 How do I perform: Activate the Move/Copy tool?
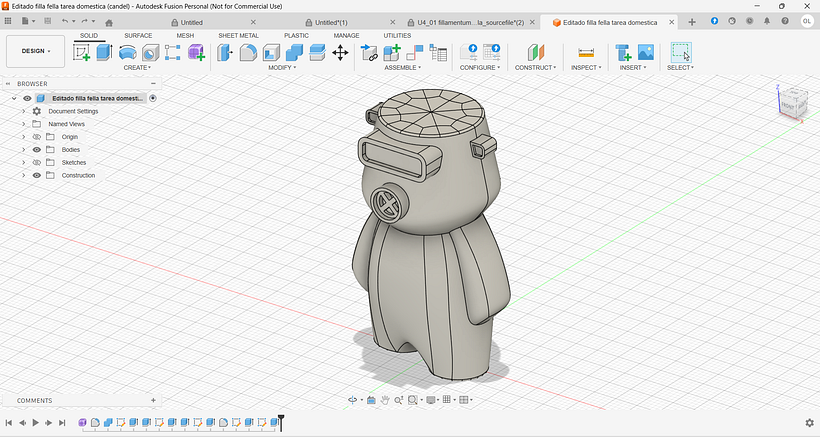tap(340, 52)
